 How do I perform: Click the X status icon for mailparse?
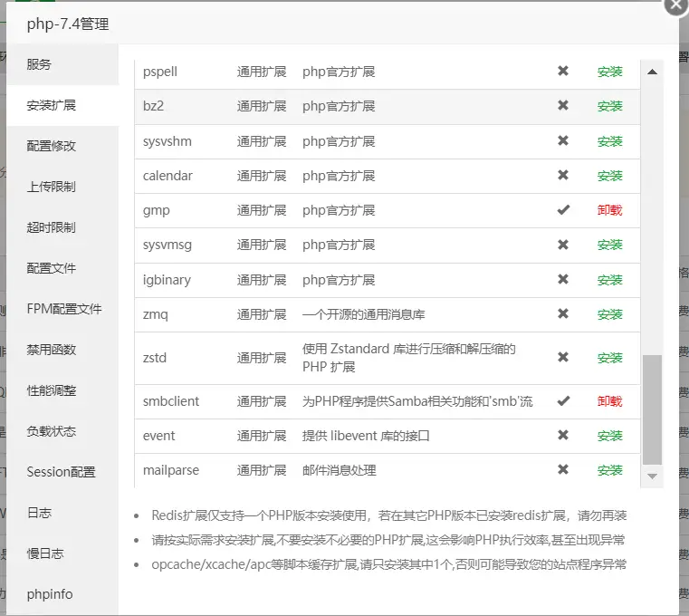pyautogui.click(x=563, y=469)
